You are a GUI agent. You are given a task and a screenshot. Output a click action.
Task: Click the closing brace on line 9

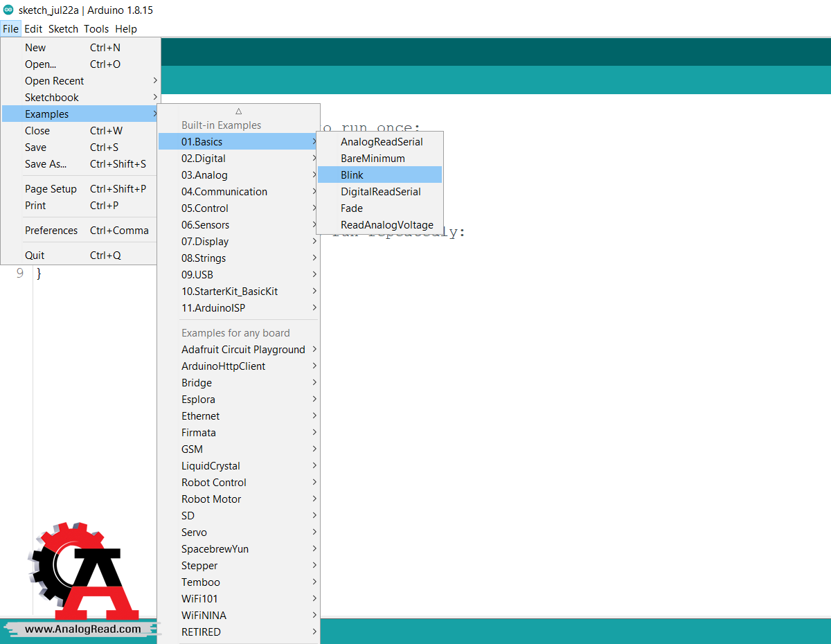click(39, 274)
